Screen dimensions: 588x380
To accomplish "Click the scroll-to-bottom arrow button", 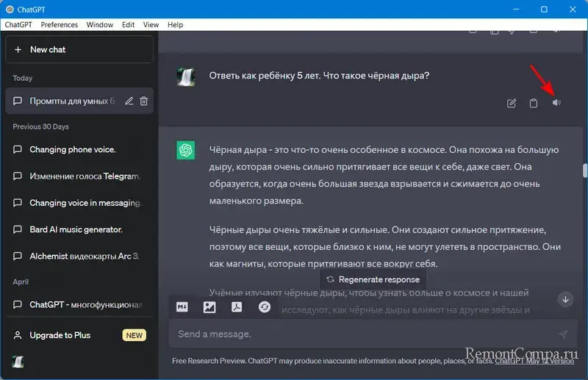I will pos(565,299).
